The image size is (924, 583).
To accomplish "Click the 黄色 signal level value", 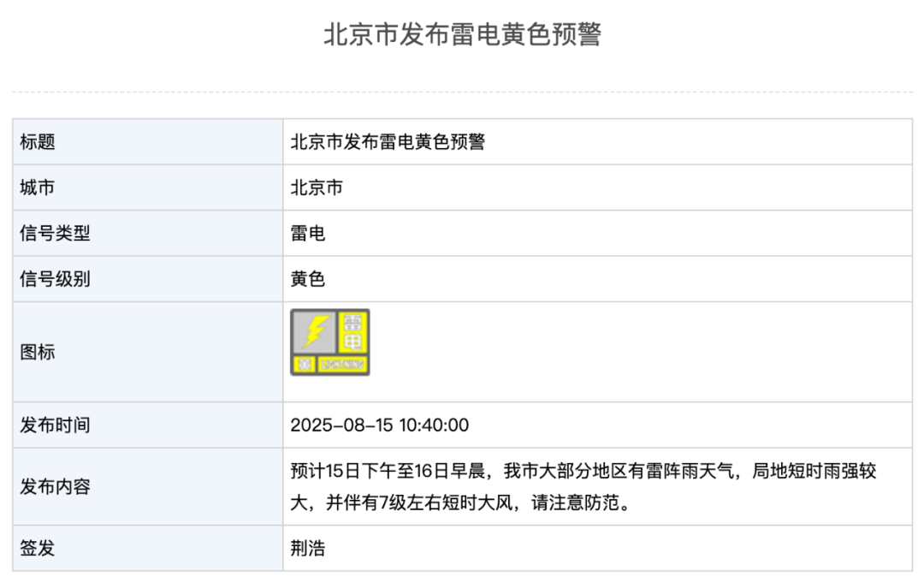I will coord(308,278).
